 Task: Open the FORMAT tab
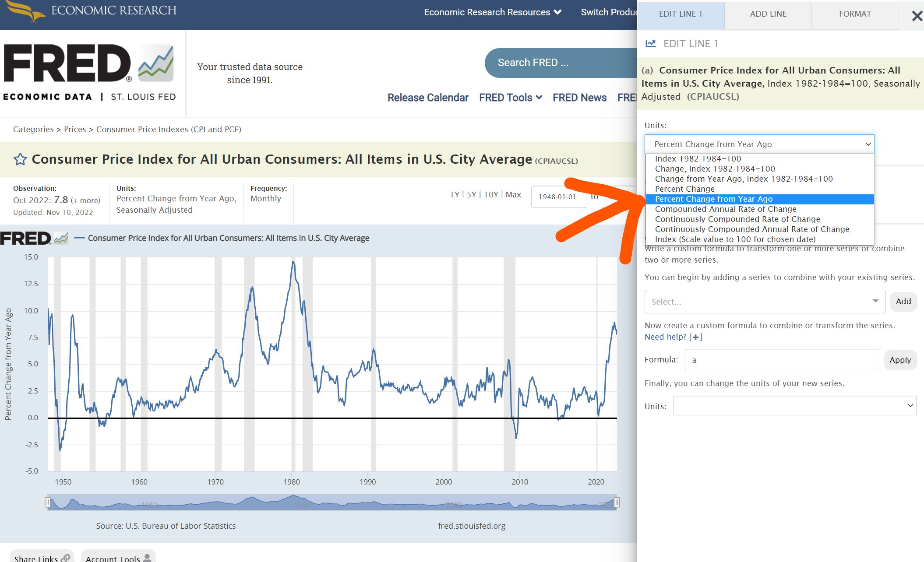(855, 14)
